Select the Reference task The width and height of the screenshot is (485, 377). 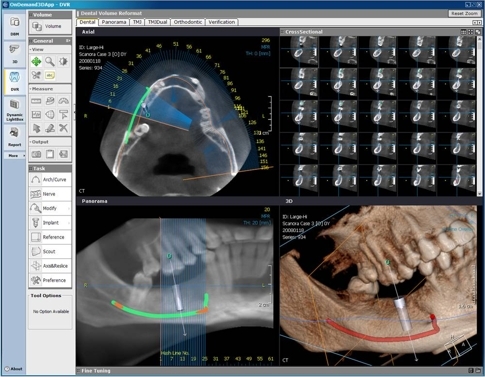point(50,237)
